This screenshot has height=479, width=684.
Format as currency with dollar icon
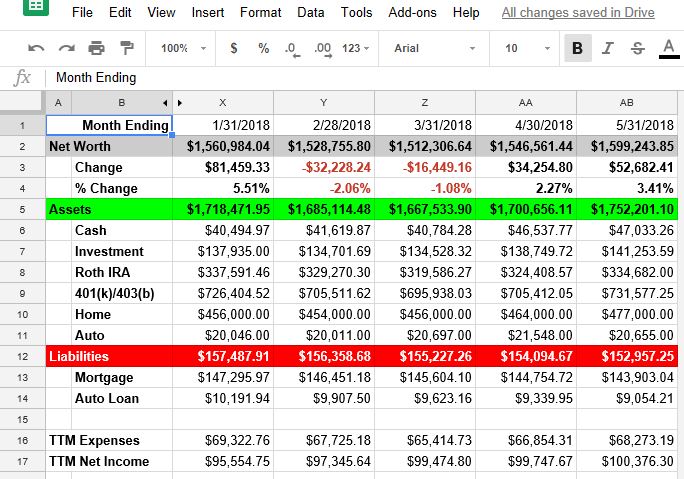[x=234, y=48]
